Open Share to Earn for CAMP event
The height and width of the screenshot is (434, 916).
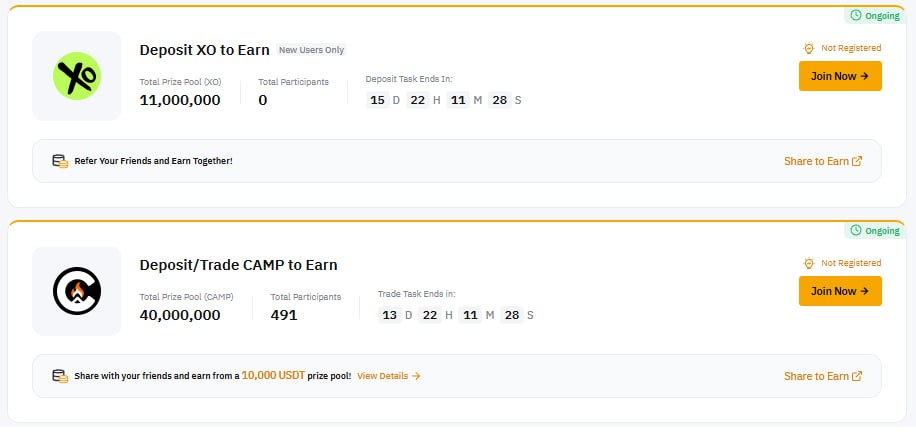point(823,376)
